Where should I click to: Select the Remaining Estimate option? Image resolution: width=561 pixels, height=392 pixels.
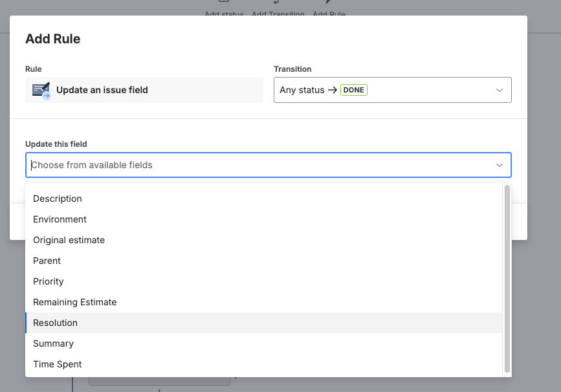(x=74, y=302)
